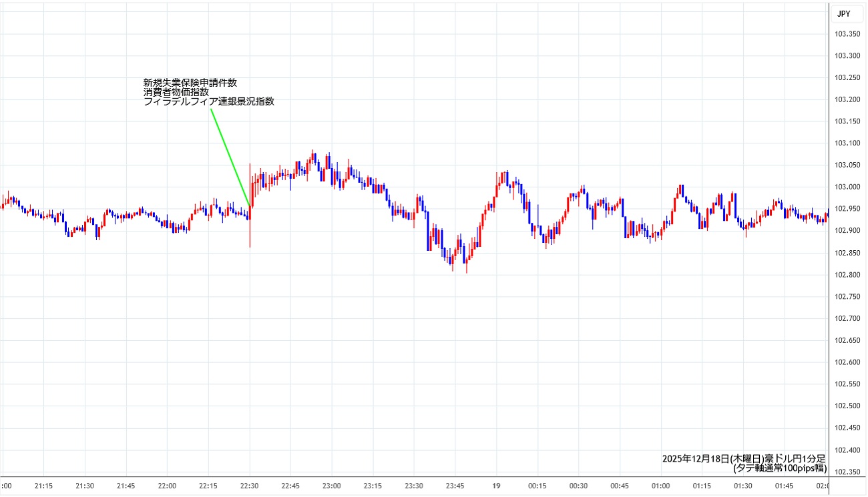868x497 pixels.
Task: Click the JPY currency label
Action: tap(843, 13)
